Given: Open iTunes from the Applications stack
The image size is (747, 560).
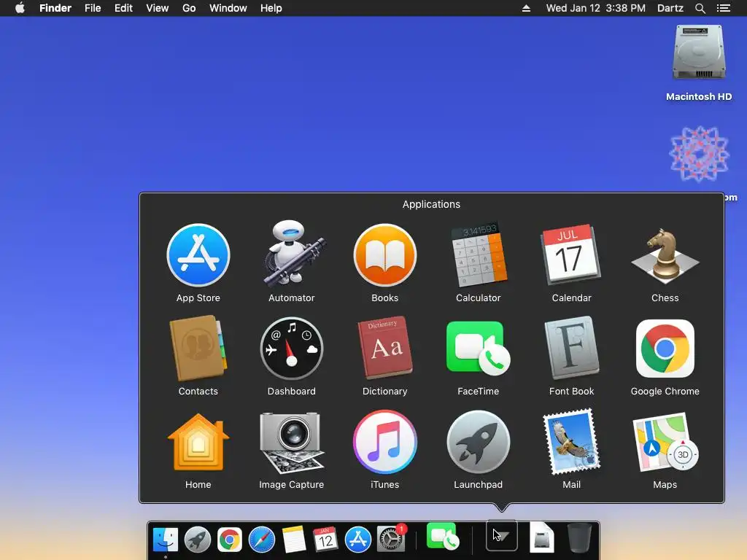Looking at the screenshot, I should coord(385,442).
